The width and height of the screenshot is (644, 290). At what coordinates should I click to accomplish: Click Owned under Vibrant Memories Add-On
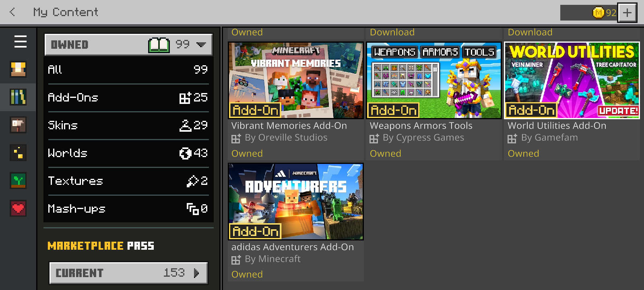(x=247, y=153)
